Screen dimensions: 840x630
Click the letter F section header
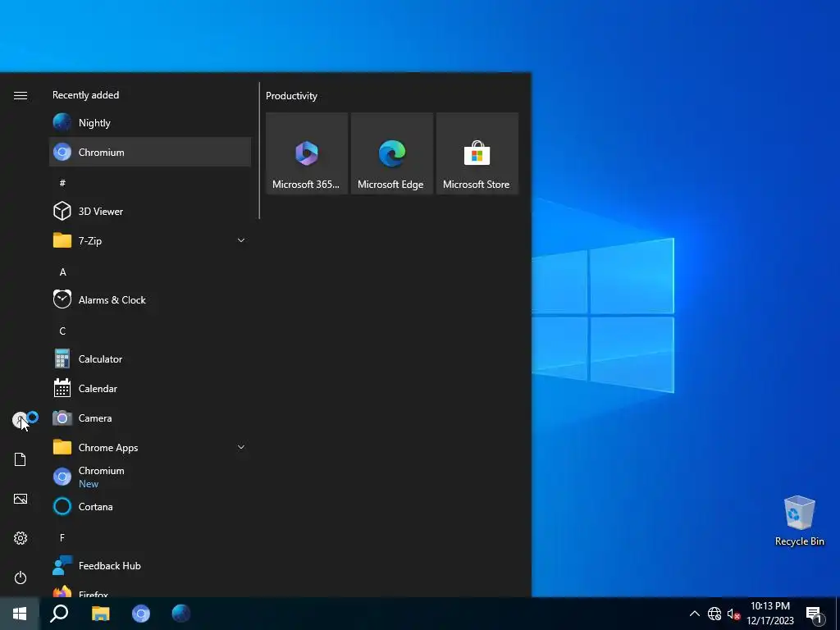click(x=62, y=537)
